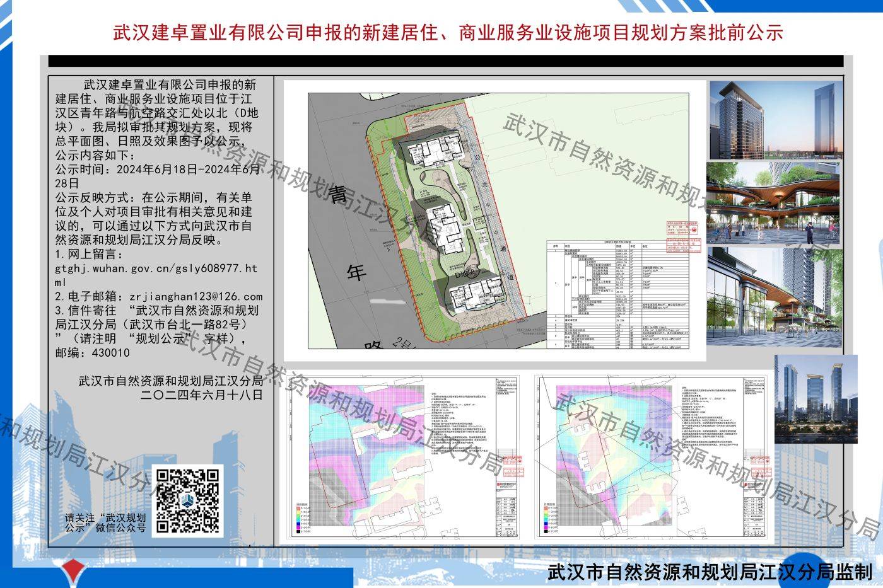This screenshot has height=588, width=883.
Task: Open the right sunlight analysis diagram
Action: pos(650,457)
